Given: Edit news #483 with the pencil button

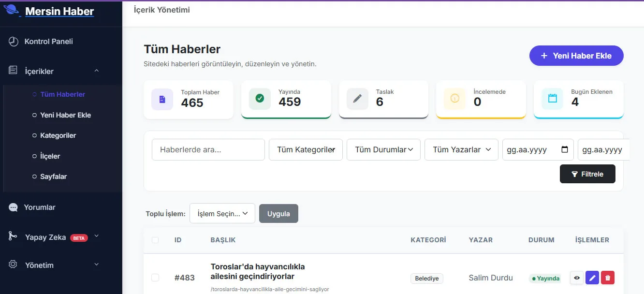Looking at the screenshot, I should tap(592, 278).
